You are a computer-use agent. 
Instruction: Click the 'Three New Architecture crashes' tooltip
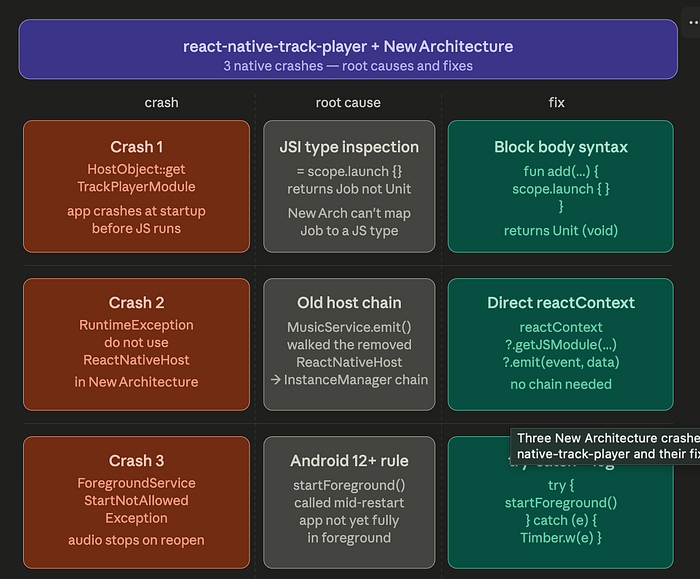click(605, 446)
